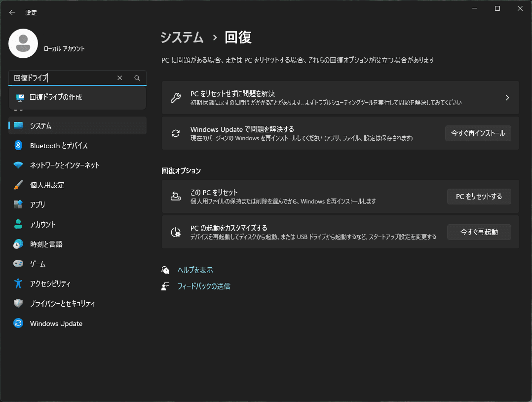Open ネットワークとインターネット settings
The image size is (532, 402).
click(77, 165)
